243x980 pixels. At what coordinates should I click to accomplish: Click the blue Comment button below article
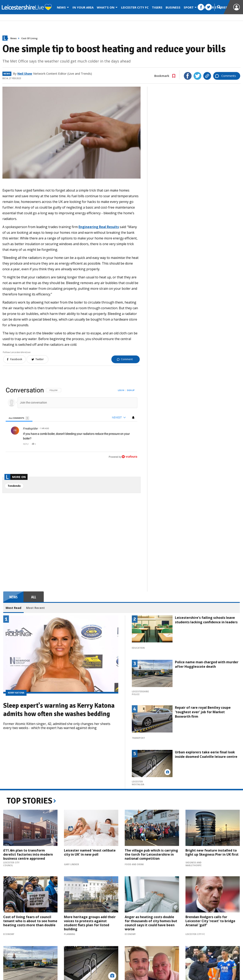(125, 359)
